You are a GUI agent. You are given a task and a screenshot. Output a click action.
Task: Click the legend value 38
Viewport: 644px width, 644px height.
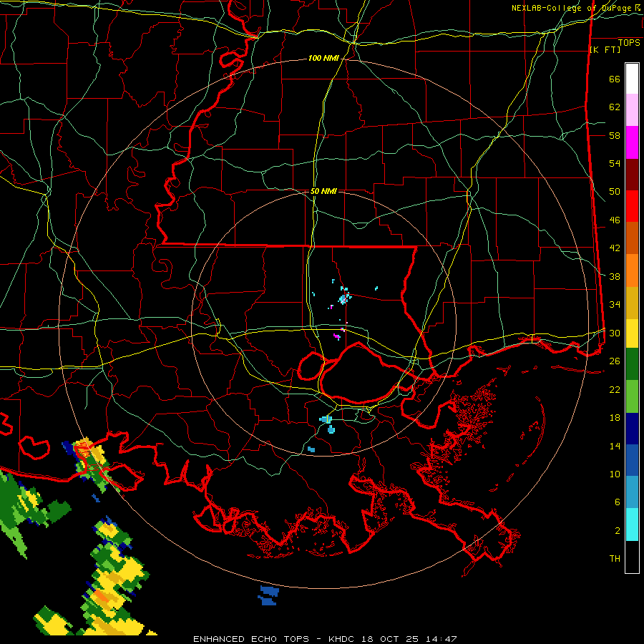tap(615, 276)
